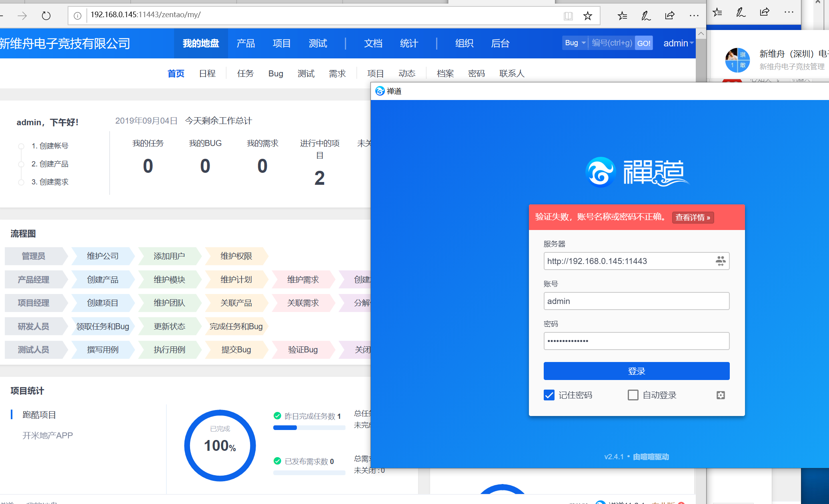This screenshot has height=504, width=829.
Task: Select 跑酷项目 in project statistics
Action: pos(39,415)
